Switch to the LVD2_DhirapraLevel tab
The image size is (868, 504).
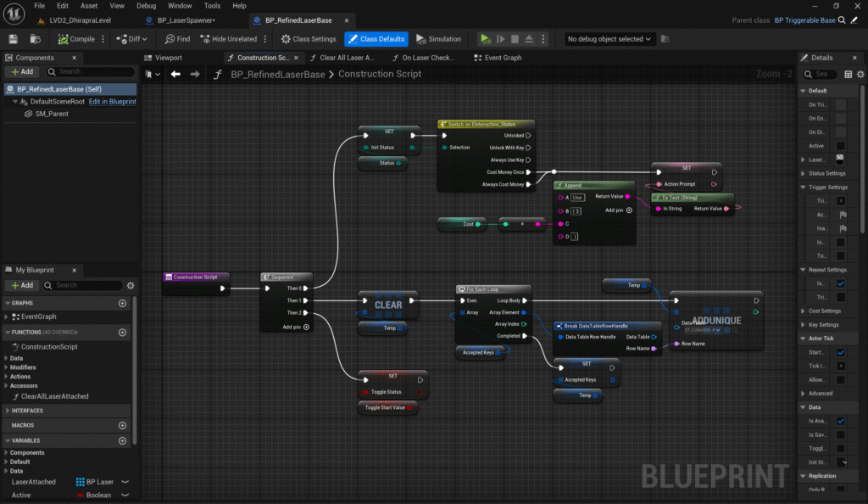click(x=80, y=20)
